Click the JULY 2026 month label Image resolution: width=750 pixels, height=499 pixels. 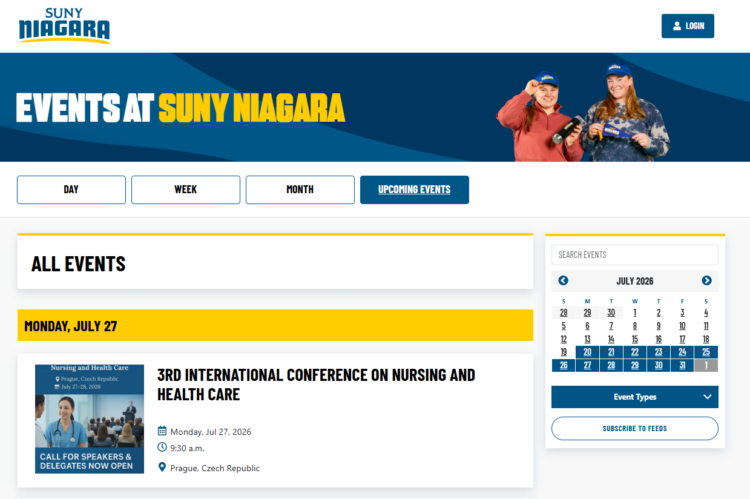point(635,281)
